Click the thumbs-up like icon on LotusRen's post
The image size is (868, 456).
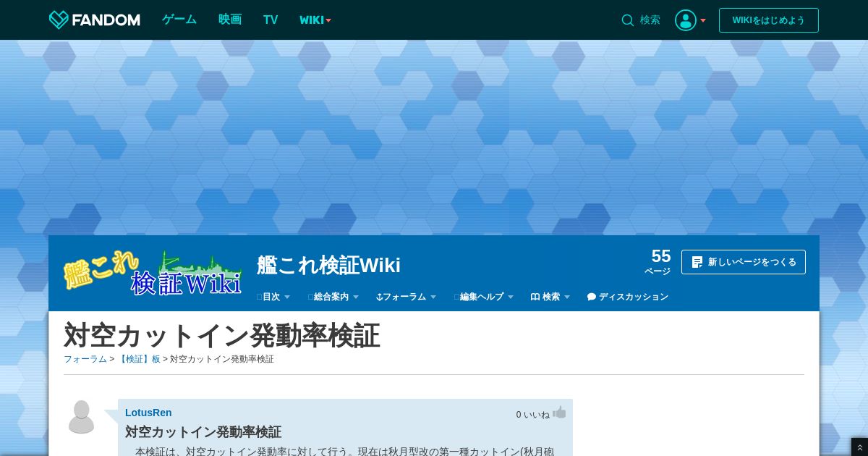point(559,413)
